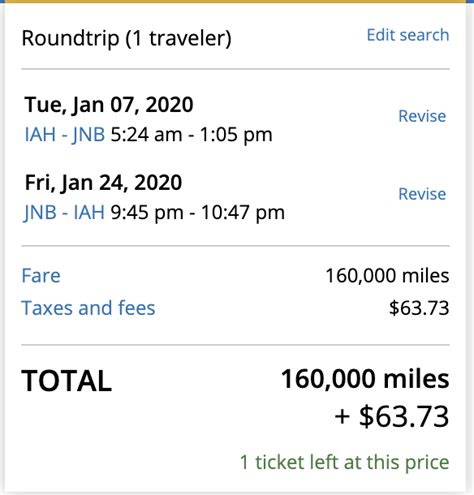This screenshot has width=474, height=495.
Task: Open the Edit search link
Action: click(408, 35)
